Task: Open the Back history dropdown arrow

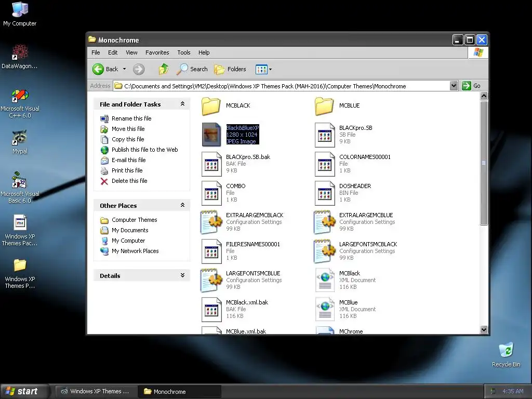Action: click(x=124, y=69)
